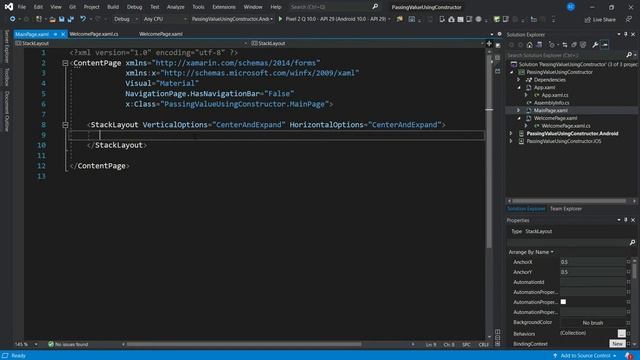Open the File menu
Viewport: 640px width, 360px height.
click(x=22, y=7)
